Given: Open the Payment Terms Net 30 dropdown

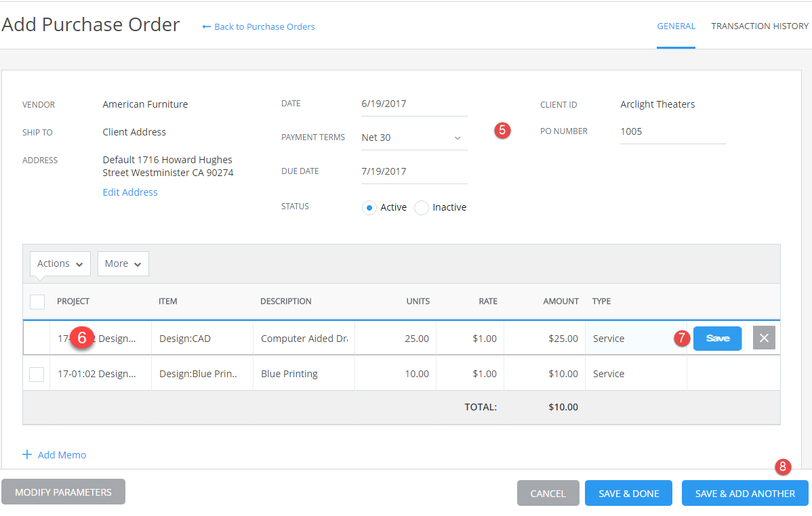Looking at the screenshot, I should (x=413, y=137).
